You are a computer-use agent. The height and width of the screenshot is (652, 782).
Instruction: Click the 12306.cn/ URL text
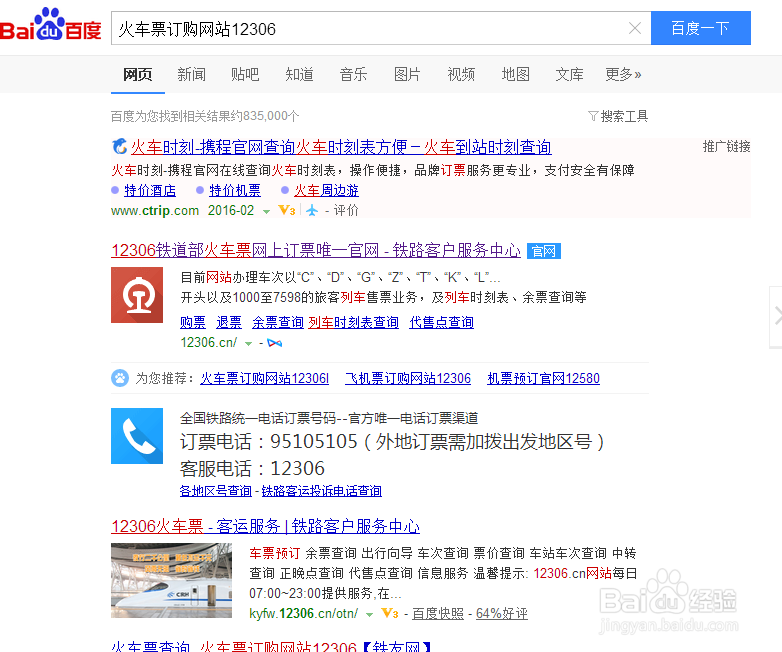pos(208,343)
